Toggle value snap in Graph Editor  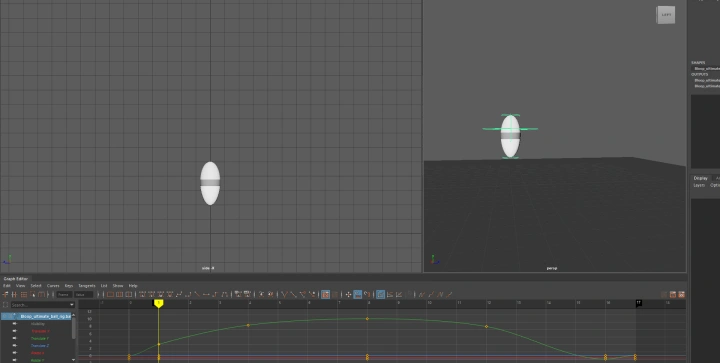[366, 295]
